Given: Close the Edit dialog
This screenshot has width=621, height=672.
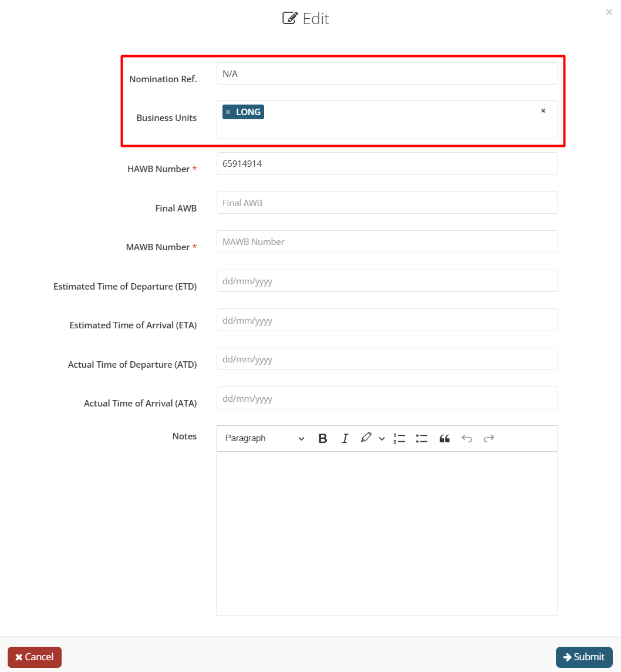Looking at the screenshot, I should point(609,12).
